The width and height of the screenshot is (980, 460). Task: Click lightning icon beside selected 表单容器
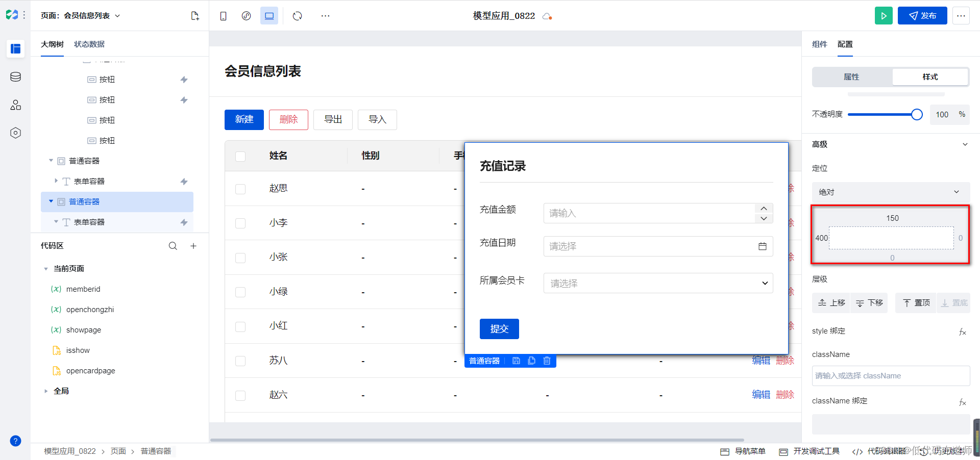(184, 222)
